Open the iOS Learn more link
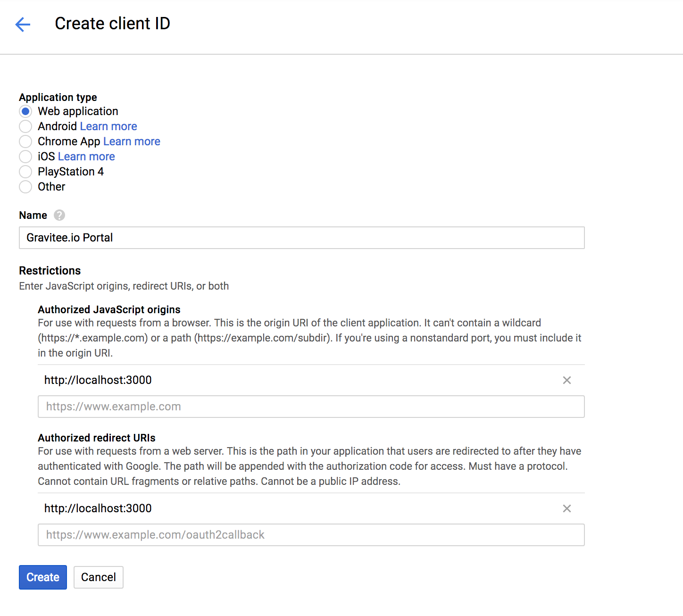The image size is (683, 616). pyautogui.click(x=86, y=157)
